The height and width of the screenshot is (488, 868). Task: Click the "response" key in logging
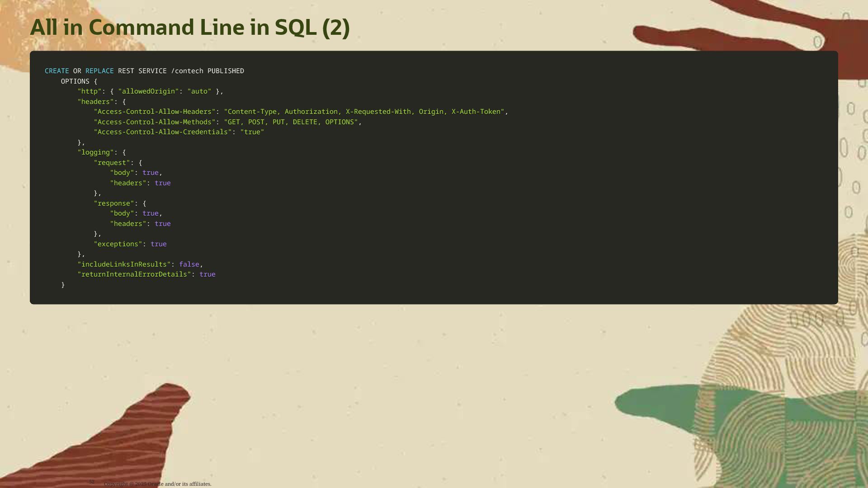coord(113,203)
